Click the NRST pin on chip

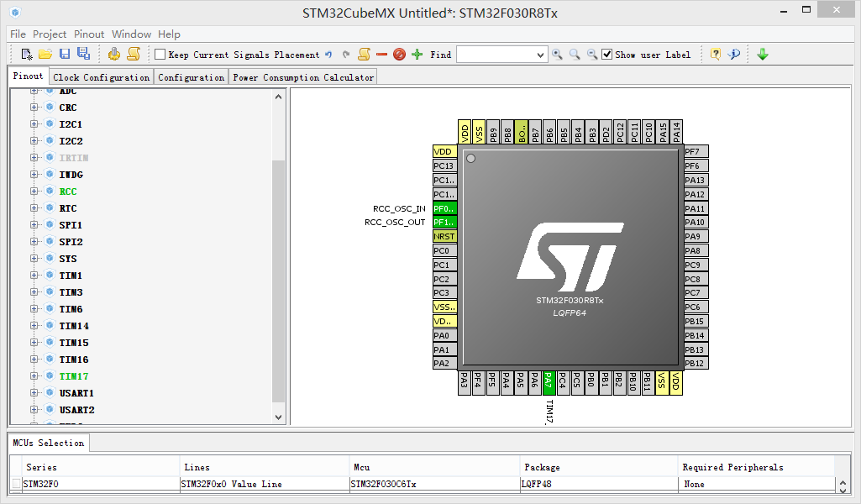(x=444, y=237)
